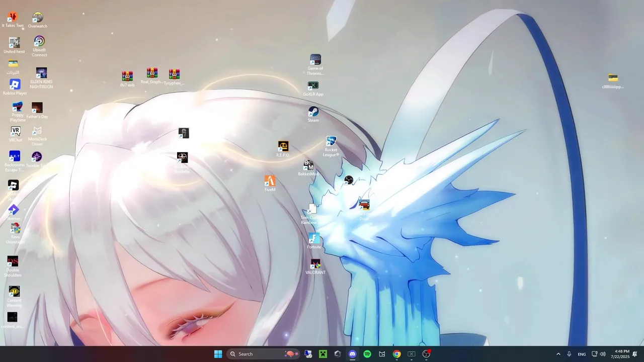Viewport: 644px width, 362px height.
Task: Select the Game of Thrones desktop icon
Action: tap(315, 65)
